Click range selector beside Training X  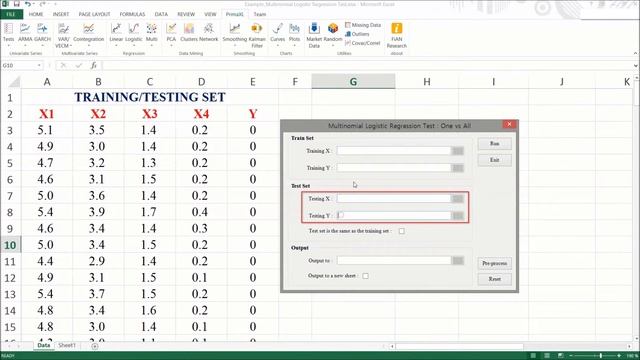(x=458, y=151)
